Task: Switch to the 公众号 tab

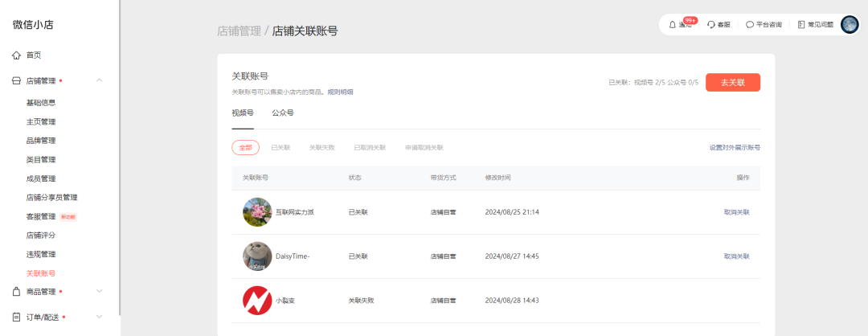Action: coord(283,113)
